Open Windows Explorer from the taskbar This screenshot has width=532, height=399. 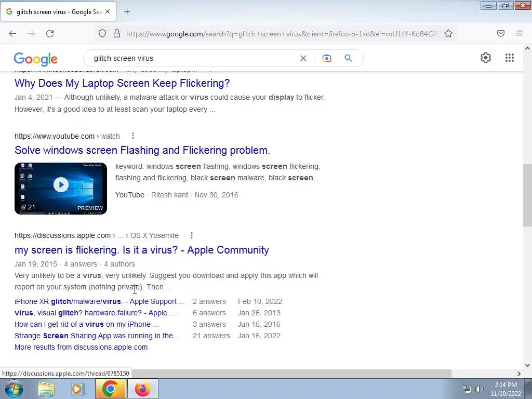point(46,389)
